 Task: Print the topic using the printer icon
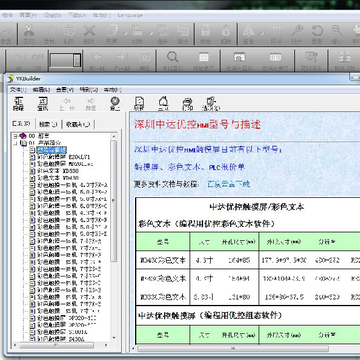click(188, 101)
